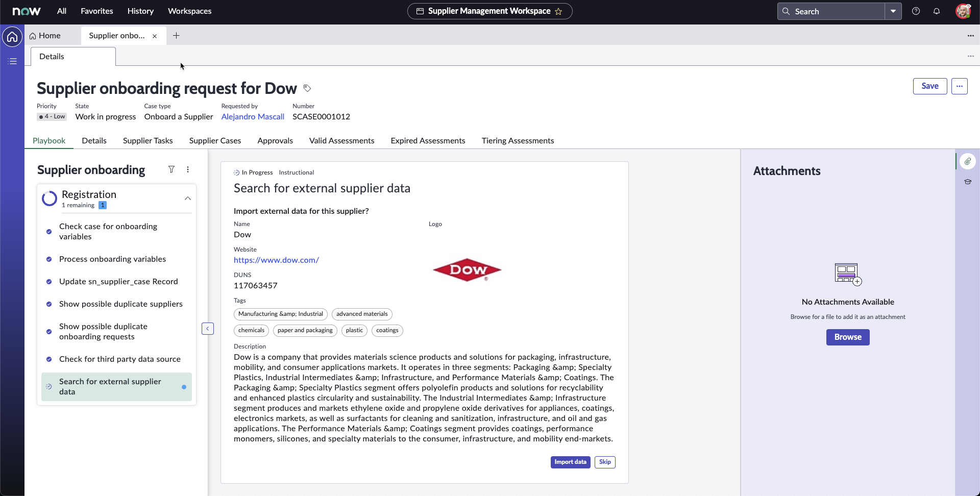
Task: Click the '1' remaining count badge
Action: [x=103, y=205]
